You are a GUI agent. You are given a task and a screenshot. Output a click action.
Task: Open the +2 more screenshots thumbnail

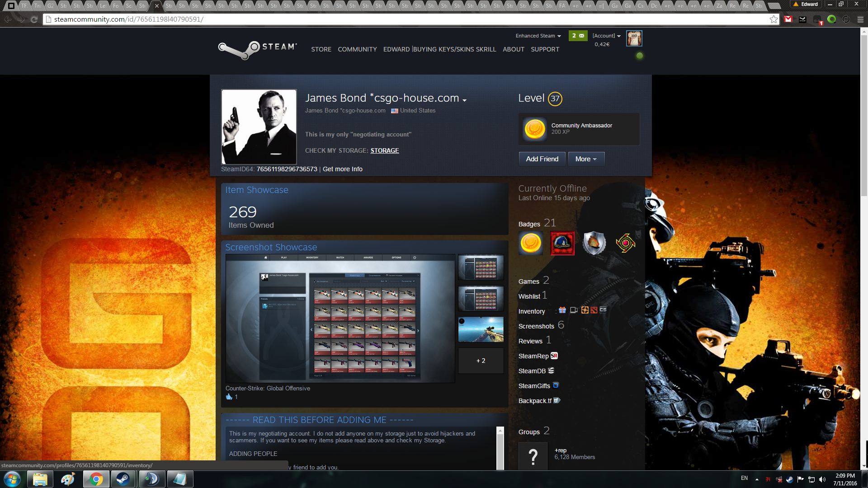[x=481, y=361]
